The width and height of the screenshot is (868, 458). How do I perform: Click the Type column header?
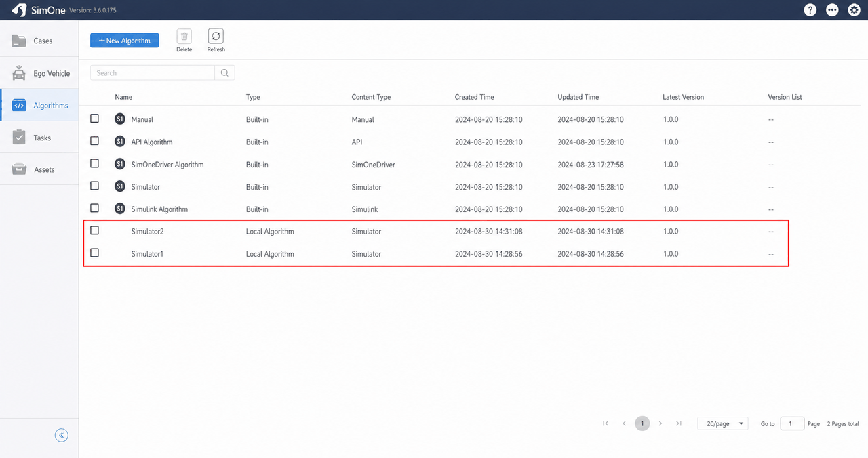click(x=253, y=97)
